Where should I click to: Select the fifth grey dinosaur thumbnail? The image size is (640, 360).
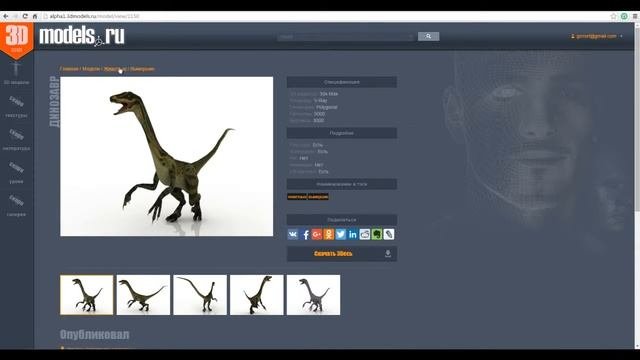click(x=313, y=295)
